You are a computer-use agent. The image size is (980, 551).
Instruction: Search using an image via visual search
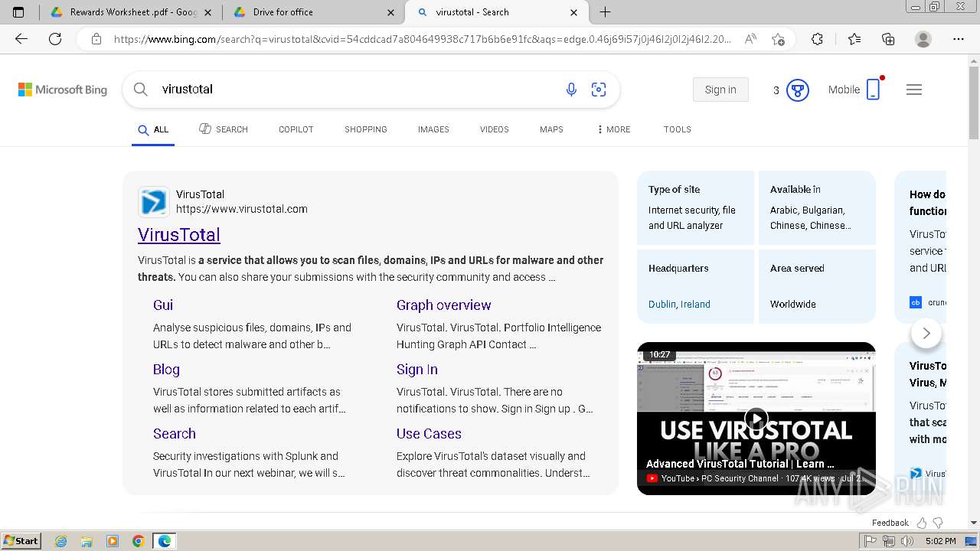point(599,90)
